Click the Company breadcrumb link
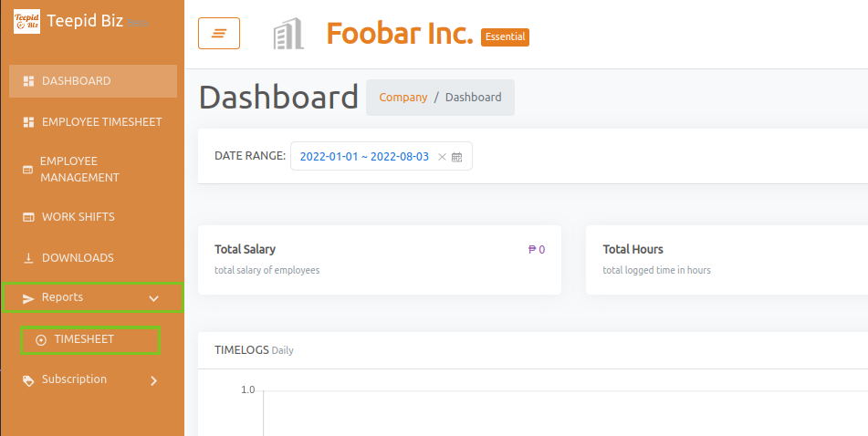868x436 pixels. [403, 98]
